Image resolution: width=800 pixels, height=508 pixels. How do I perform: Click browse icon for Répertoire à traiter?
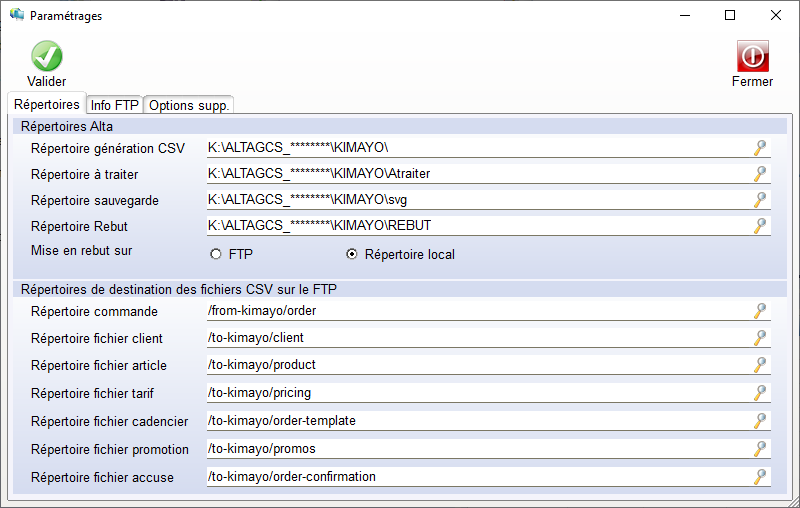(760, 174)
